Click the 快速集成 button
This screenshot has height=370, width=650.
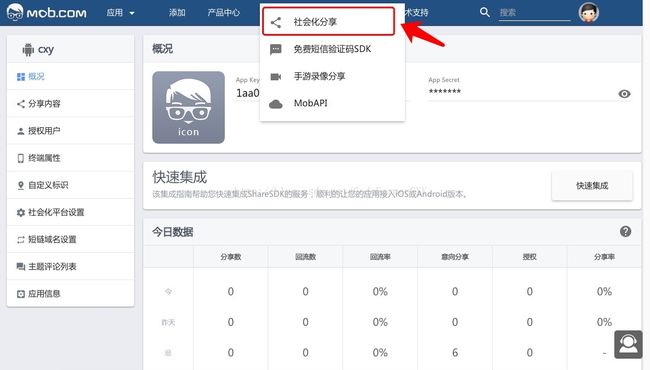(x=592, y=186)
